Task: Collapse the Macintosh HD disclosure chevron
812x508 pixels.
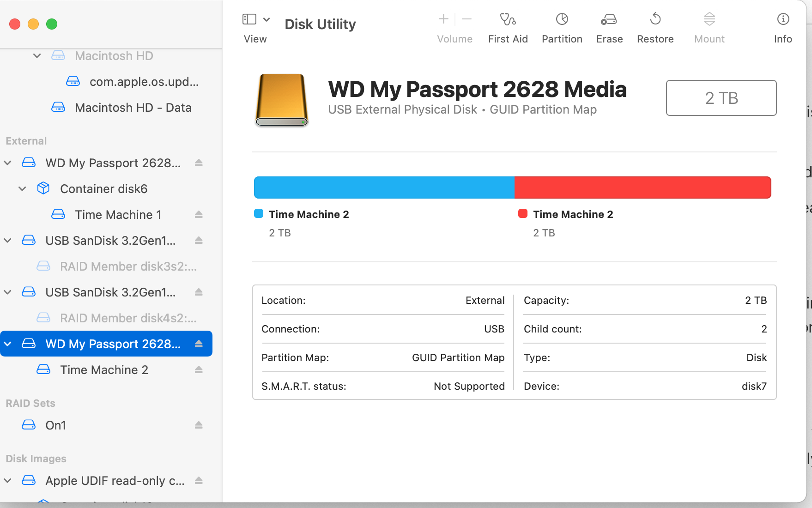Action: tap(37, 56)
